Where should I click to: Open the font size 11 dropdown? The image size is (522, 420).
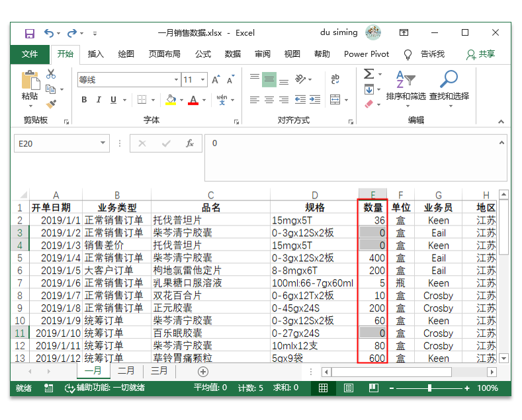coord(202,80)
